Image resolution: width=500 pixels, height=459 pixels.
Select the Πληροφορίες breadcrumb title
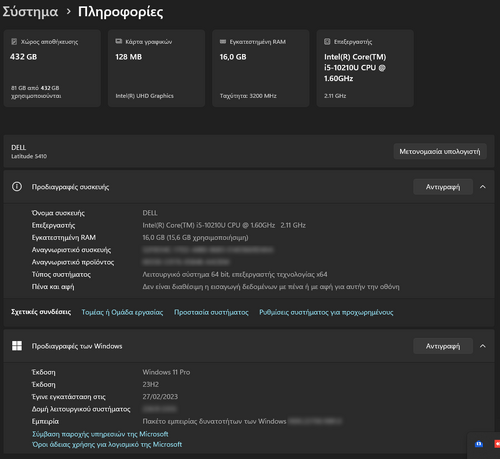coord(121,12)
